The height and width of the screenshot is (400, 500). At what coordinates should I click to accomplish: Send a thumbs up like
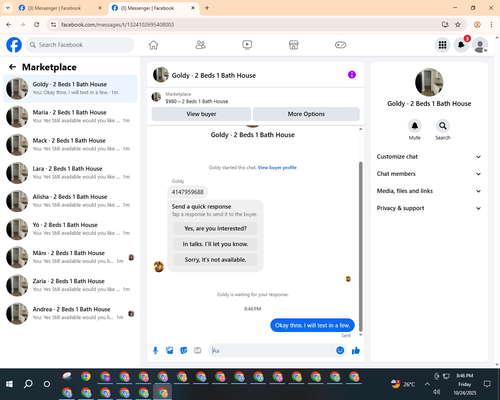pyautogui.click(x=356, y=350)
